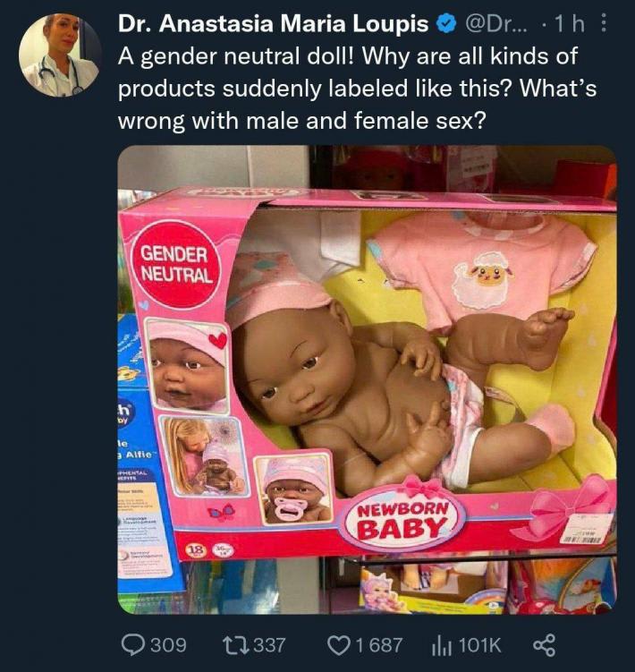The image size is (635, 672).
Task: Click the 1 687 likes count
Action: (x=378, y=644)
